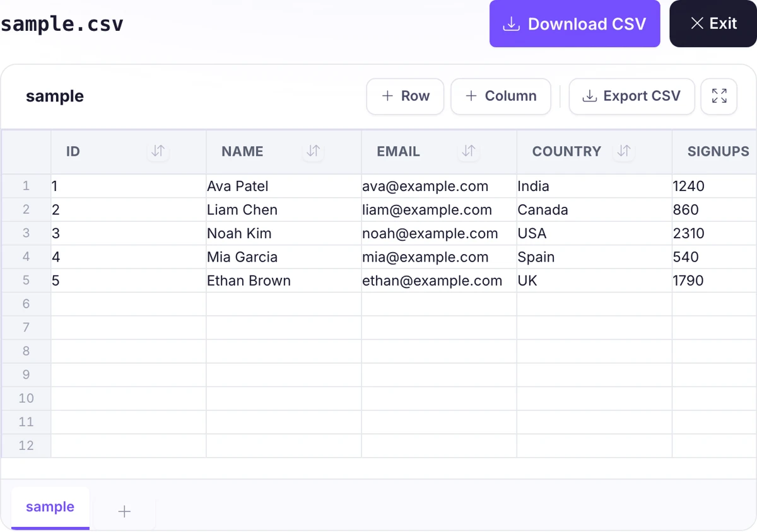Select the COUNTRY column header
Viewport: 757px width, 532px height.
pos(594,152)
